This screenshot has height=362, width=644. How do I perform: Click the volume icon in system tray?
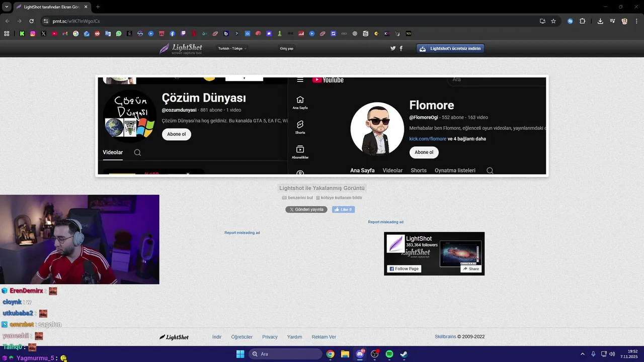(612, 354)
